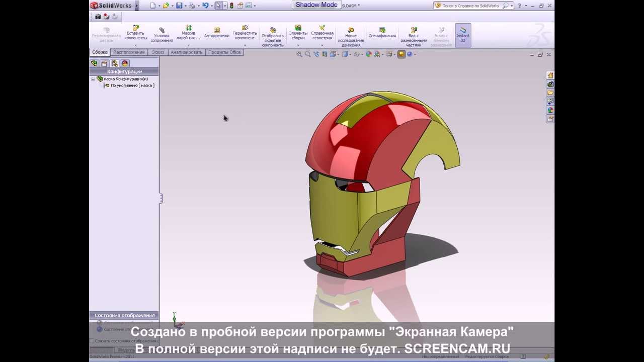The height and width of the screenshot is (362, 644).
Task: Open Элементы сборки tool
Action: [x=298, y=33]
